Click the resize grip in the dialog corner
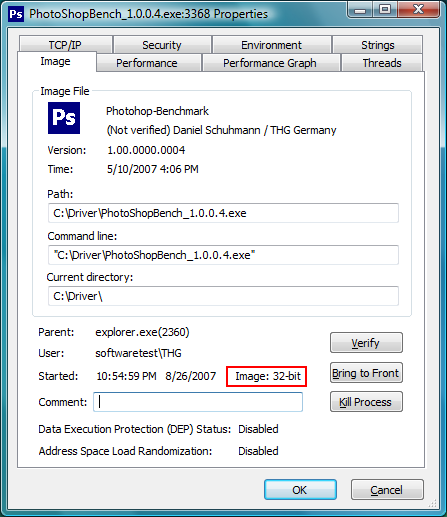The height and width of the screenshot is (517, 447). pos(432,503)
